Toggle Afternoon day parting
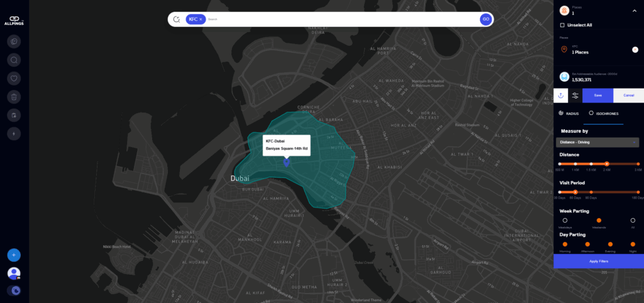 pyautogui.click(x=587, y=245)
